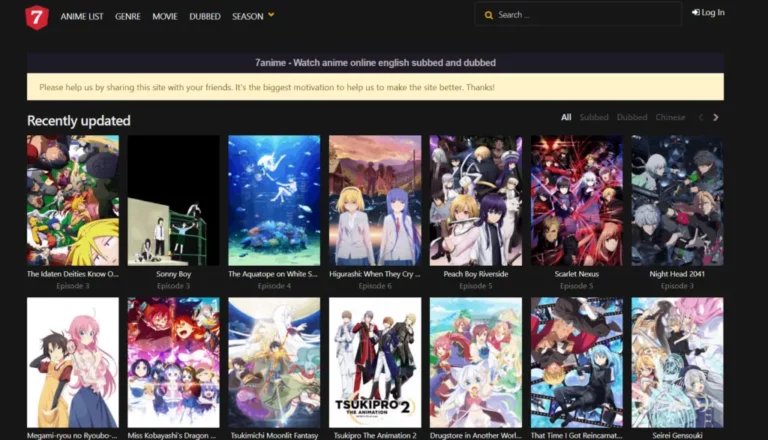Click the Sonny Boy title link
Image resolution: width=768 pixels, height=440 pixels.
173,274
